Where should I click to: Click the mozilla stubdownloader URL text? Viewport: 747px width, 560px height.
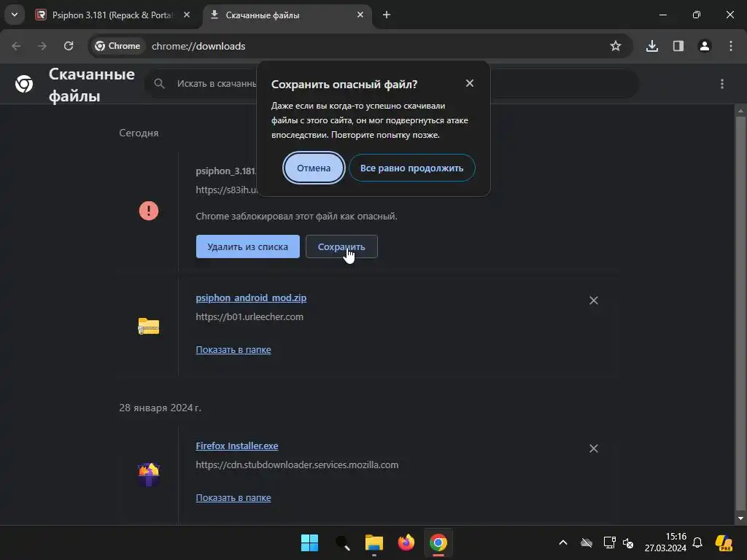coord(298,464)
